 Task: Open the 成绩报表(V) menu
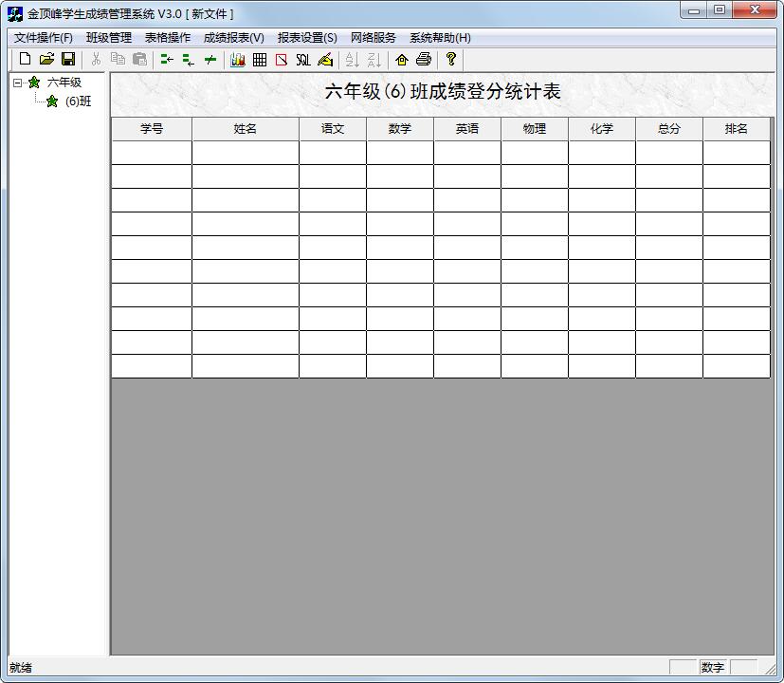[233, 38]
